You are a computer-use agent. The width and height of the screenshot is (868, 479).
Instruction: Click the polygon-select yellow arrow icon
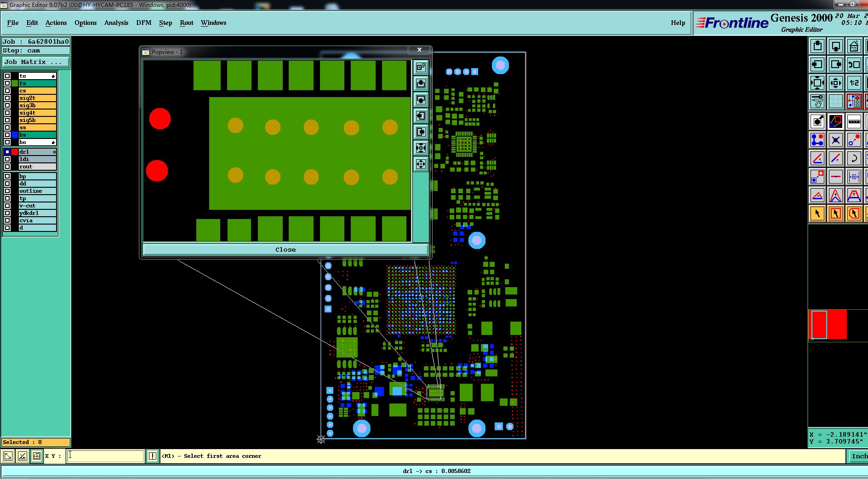tap(854, 214)
